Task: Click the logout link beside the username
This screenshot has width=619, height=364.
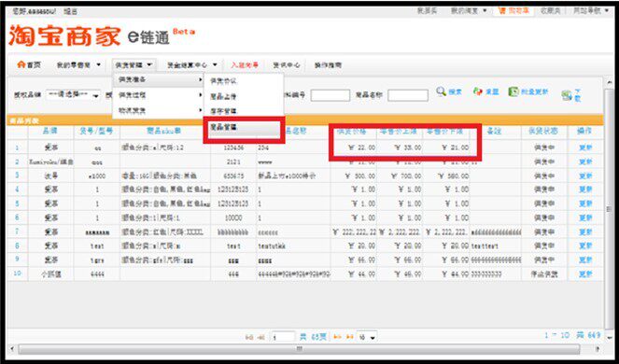Action: tap(70, 12)
